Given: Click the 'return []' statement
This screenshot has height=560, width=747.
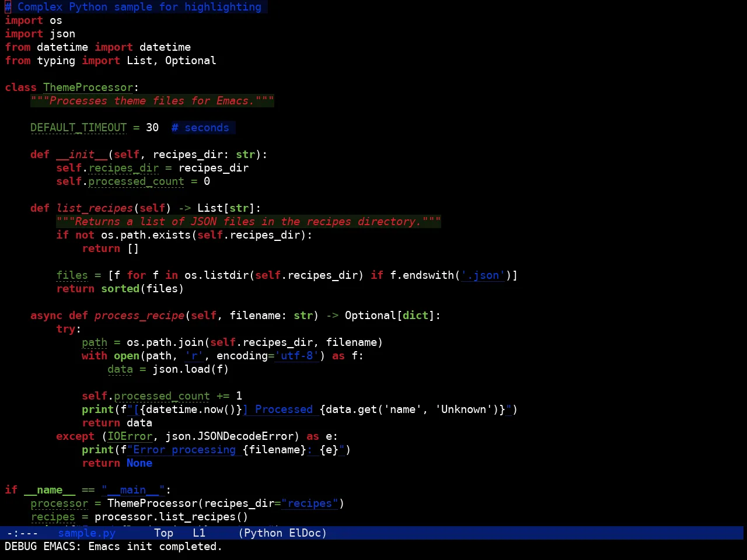Looking at the screenshot, I should click(x=110, y=249).
